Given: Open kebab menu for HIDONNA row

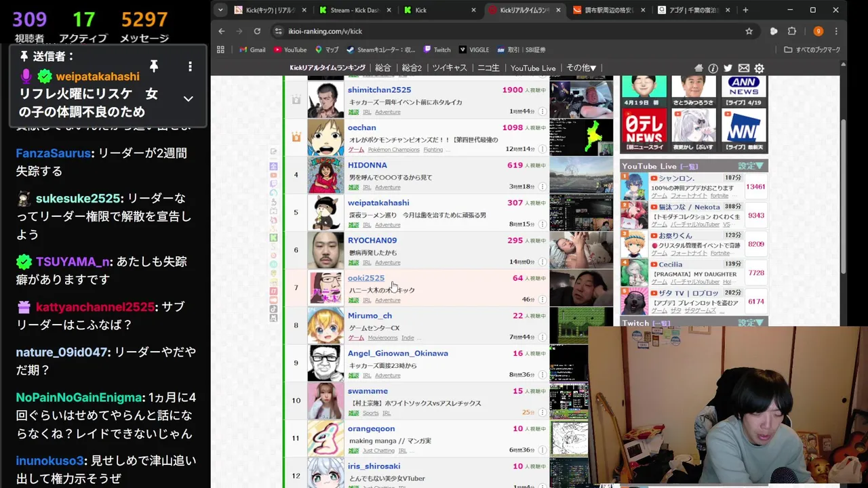Looking at the screenshot, I should tap(542, 186).
